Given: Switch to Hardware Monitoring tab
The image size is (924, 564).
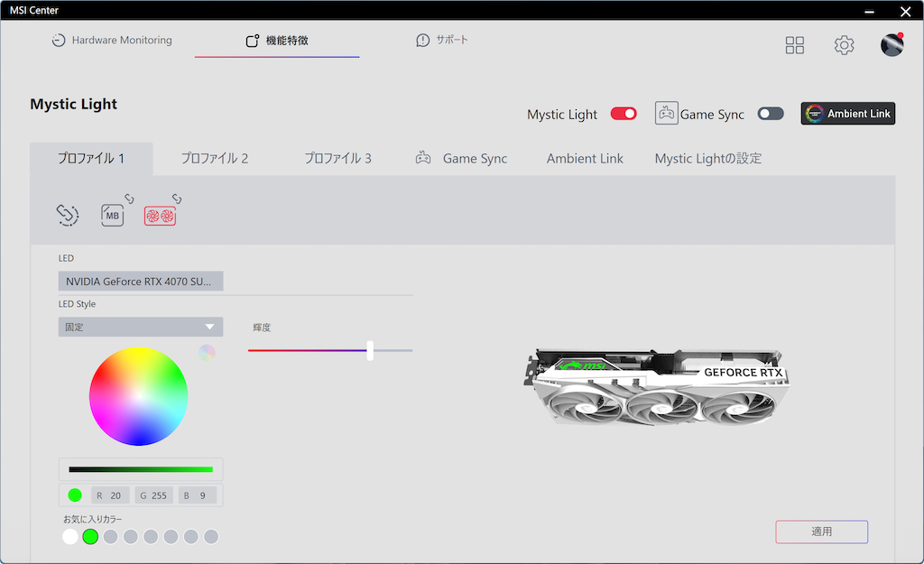Looking at the screenshot, I should coord(112,40).
